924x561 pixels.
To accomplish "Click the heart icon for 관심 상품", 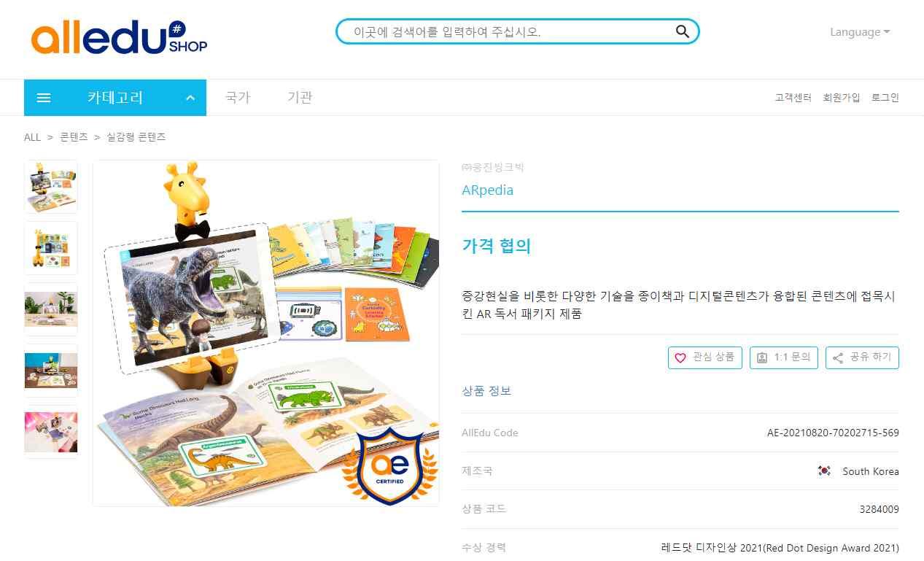I will [x=680, y=357].
